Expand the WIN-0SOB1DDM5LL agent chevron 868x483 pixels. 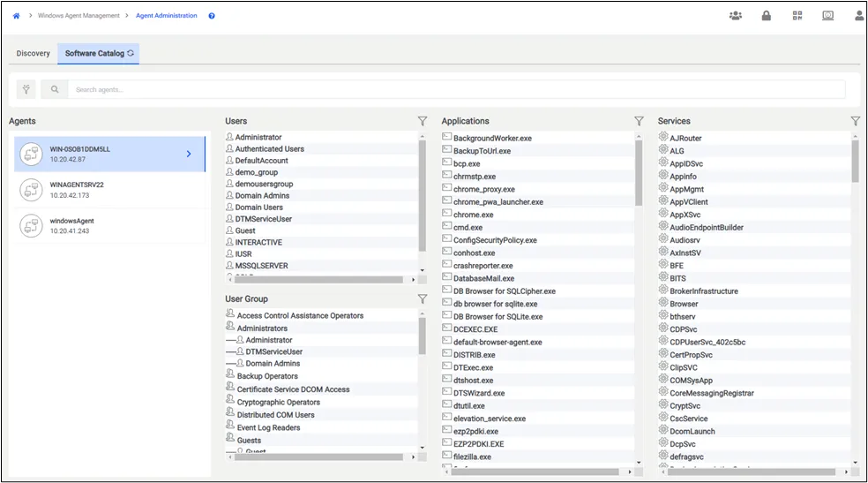[189, 154]
